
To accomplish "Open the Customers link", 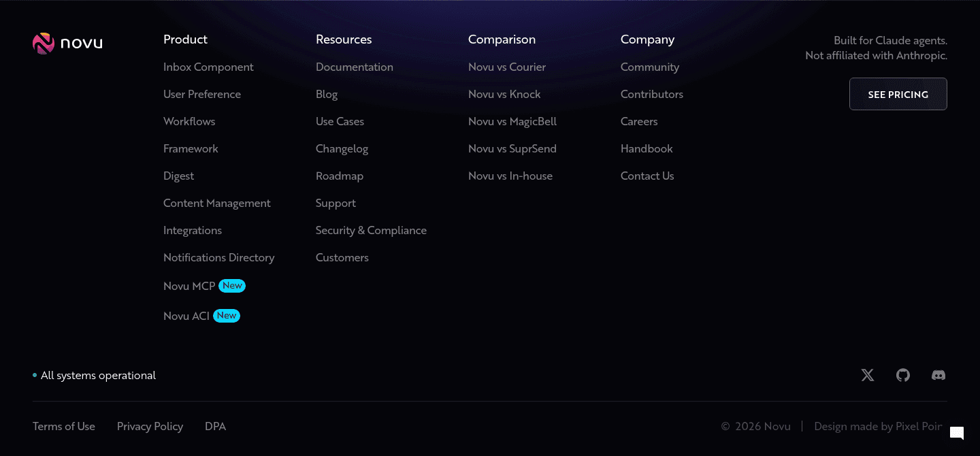I will click(x=342, y=257).
